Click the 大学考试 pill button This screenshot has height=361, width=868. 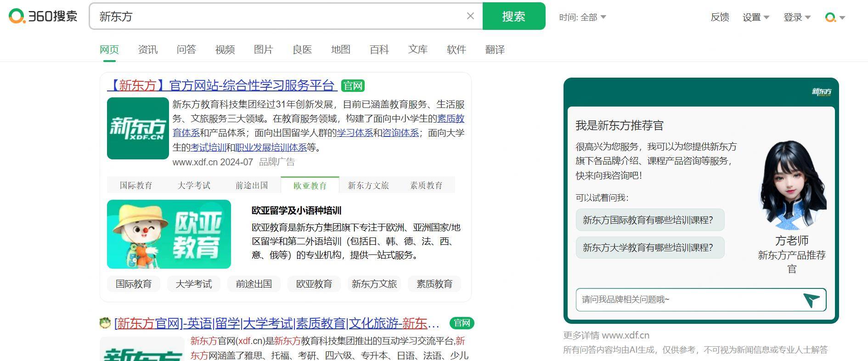click(x=194, y=284)
